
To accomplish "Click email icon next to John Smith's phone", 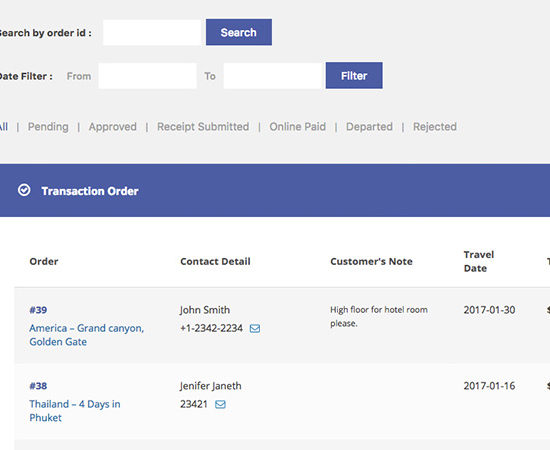I will pos(255,328).
